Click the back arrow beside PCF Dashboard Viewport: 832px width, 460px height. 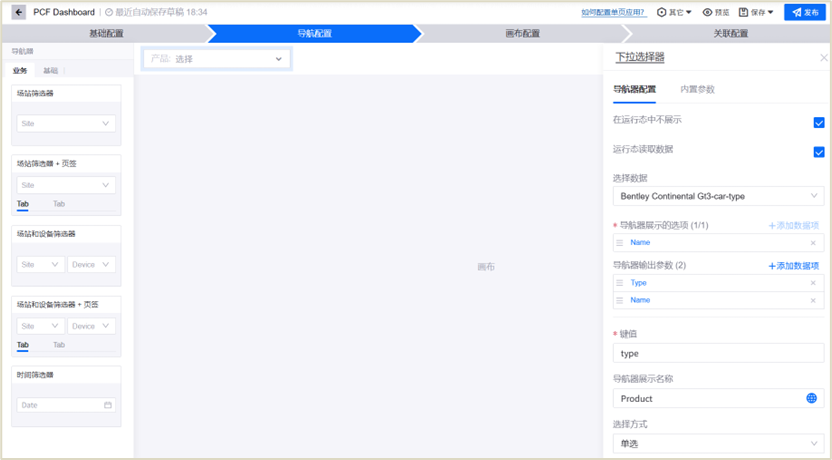pyautogui.click(x=19, y=12)
